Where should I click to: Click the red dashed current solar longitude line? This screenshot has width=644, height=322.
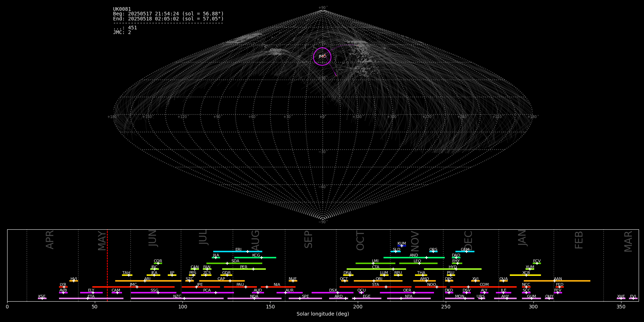107,265
